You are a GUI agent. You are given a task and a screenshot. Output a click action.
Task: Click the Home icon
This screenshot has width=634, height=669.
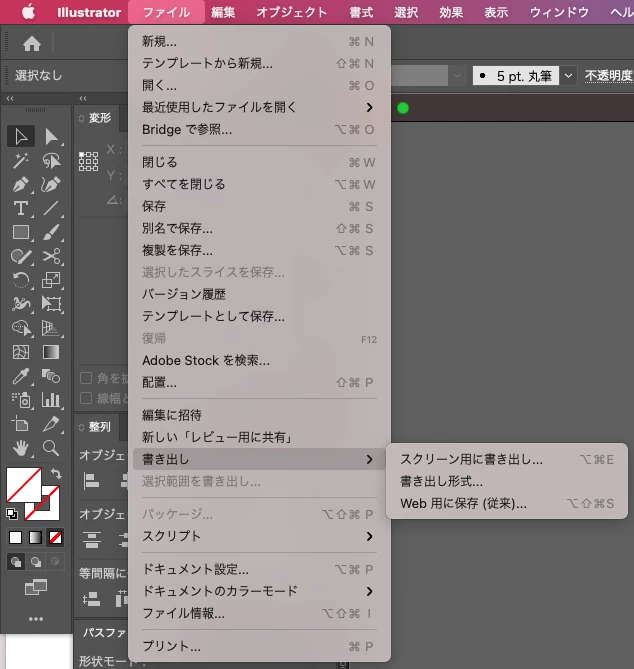tap(32, 44)
